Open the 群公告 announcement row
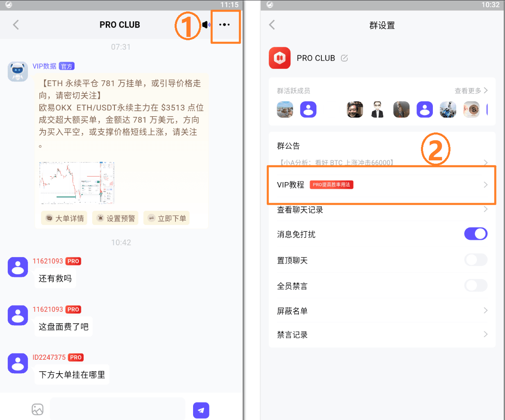This screenshot has height=420, width=505. pos(382,154)
